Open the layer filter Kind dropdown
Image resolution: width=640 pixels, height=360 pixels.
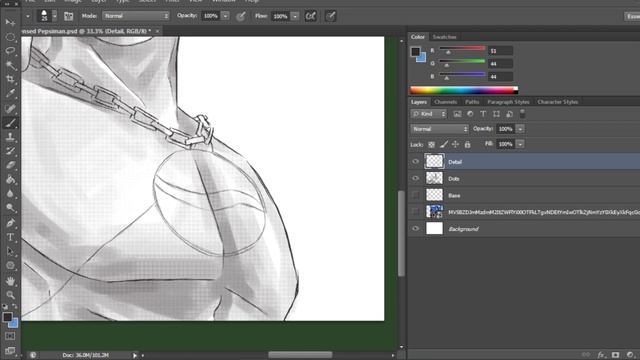[429, 114]
